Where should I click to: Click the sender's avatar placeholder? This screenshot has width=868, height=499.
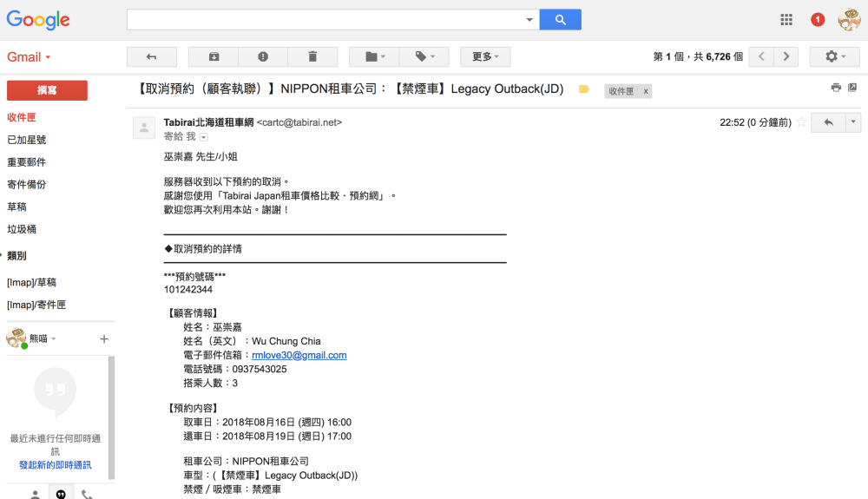point(144,128)
